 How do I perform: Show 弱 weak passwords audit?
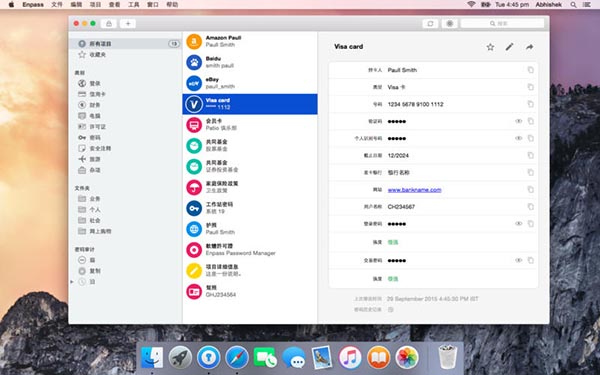pos(87,260)
